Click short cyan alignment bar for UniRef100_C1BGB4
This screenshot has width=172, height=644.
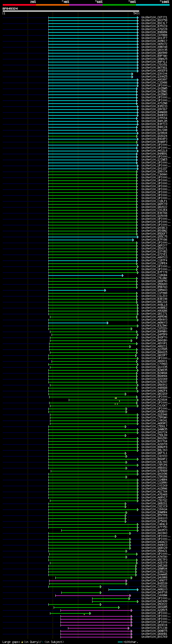(86, 275)
